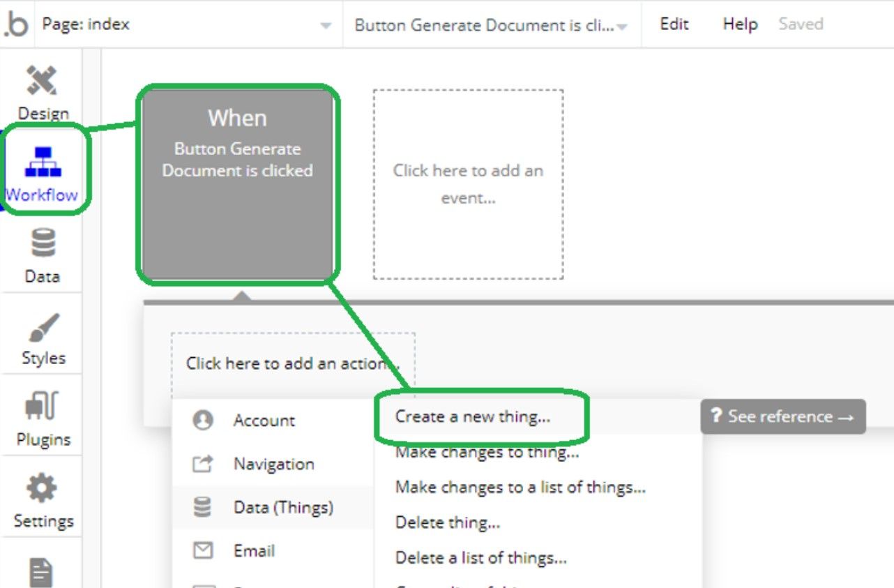Click the See reference button
Image resolution: width=894 pixels, height=588 pixels.
pyautogui.click(x=783, y=416)
